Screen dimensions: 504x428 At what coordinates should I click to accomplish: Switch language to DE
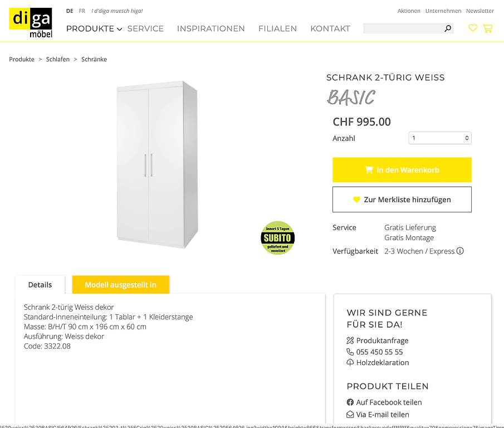[70, 11]
